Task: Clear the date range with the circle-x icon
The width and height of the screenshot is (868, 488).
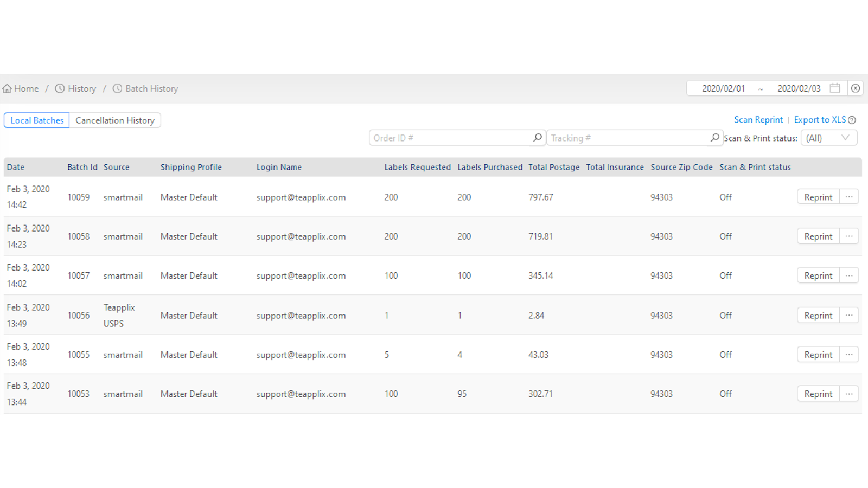Action: [856, 88]
